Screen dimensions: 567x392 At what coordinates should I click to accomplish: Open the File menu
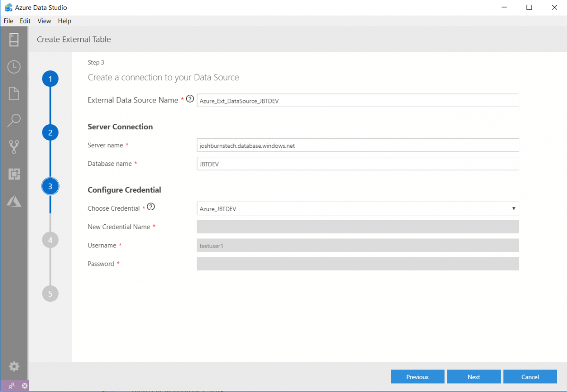(x=9, y=21)
